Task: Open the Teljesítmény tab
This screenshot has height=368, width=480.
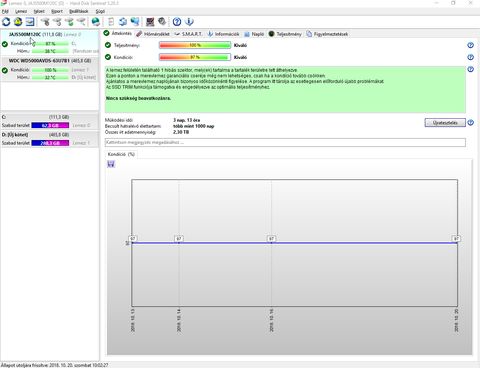Action: (285, 34)
